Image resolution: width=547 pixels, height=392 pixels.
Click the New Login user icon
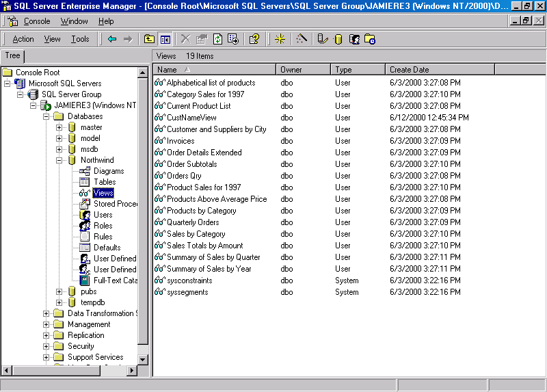pyautogui.click(x=354, y=39)
